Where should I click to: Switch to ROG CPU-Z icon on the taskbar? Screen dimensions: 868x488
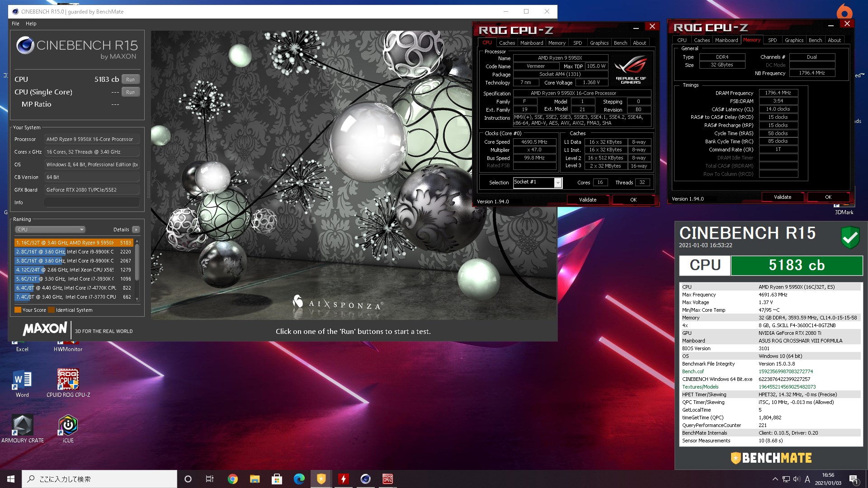coord(387,479)
